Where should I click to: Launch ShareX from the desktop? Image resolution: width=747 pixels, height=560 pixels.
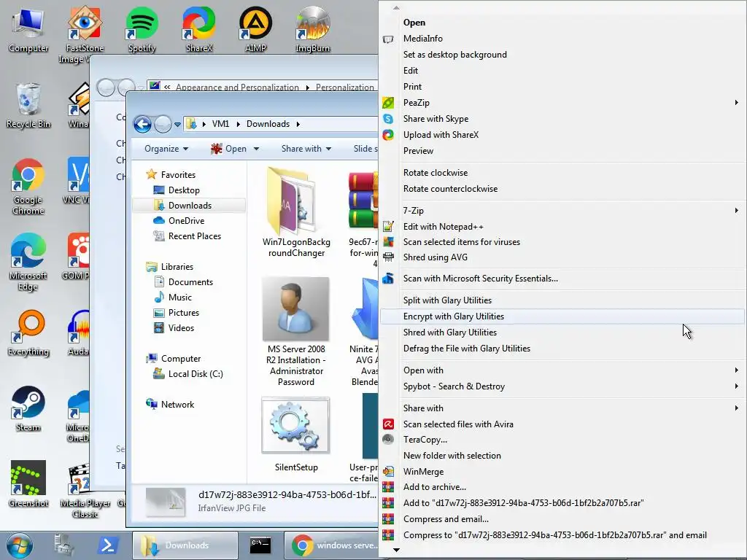(198, 29)
